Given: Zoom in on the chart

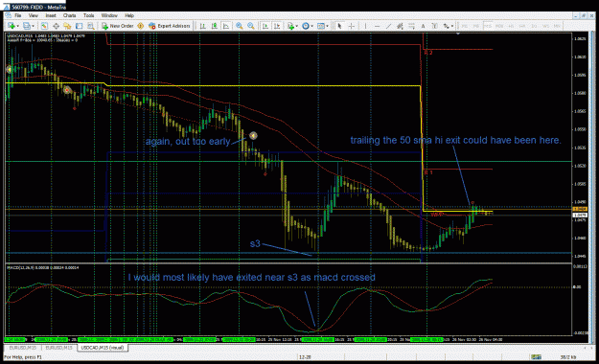Looking at the screenshot, I should click(x=240, y=26).
